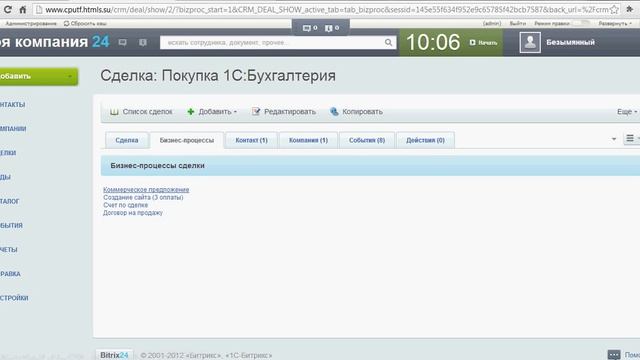Viewport: 640px width, 360px height.
Task: Open Справка in the left menu
Action: (x=10, y=273)
